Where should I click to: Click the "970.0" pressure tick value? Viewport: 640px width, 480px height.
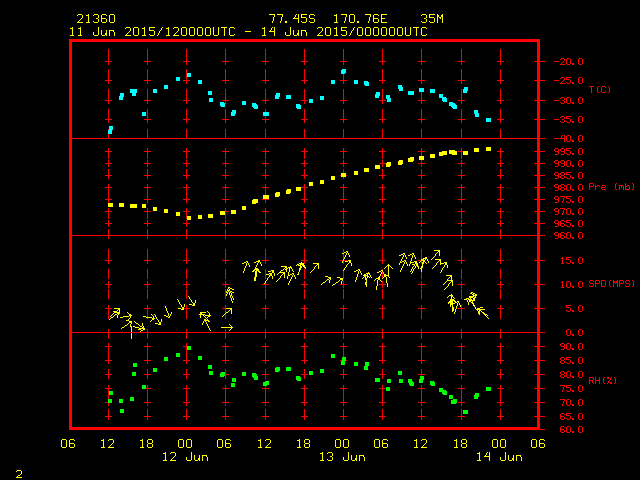point(569,212)
